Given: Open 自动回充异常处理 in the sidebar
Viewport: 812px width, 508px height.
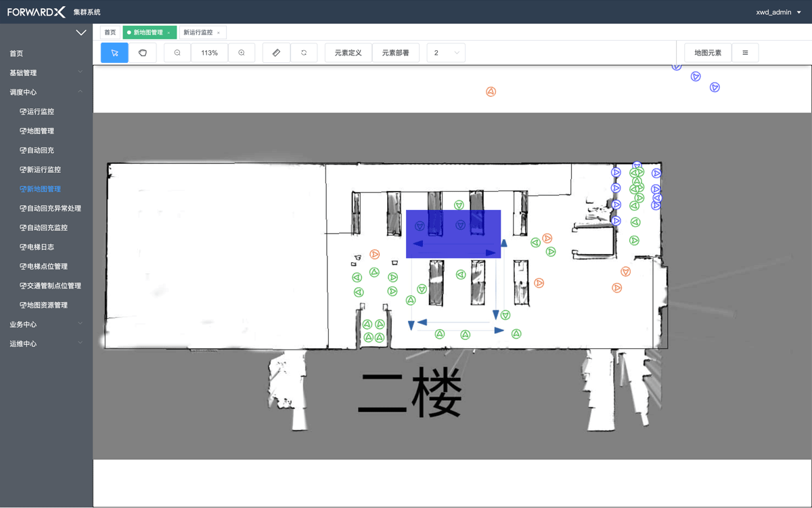Looking at the screenshot, I should [x=46, y=208].
